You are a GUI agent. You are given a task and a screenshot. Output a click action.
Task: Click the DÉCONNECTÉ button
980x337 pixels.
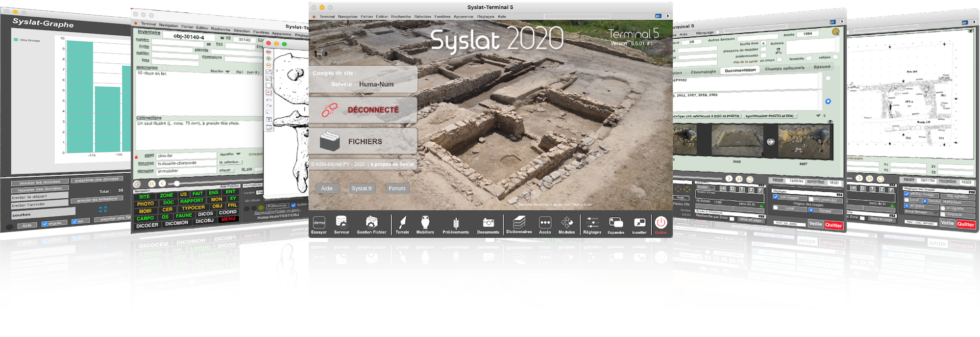click(x=363, y=110)
